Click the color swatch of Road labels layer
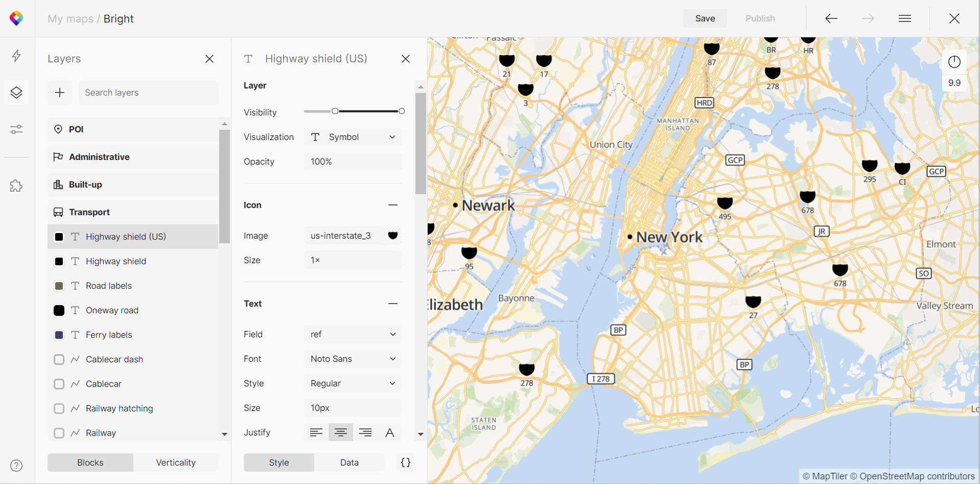The image size is (980, 484). pyautogui.click(x=59, y=286)
